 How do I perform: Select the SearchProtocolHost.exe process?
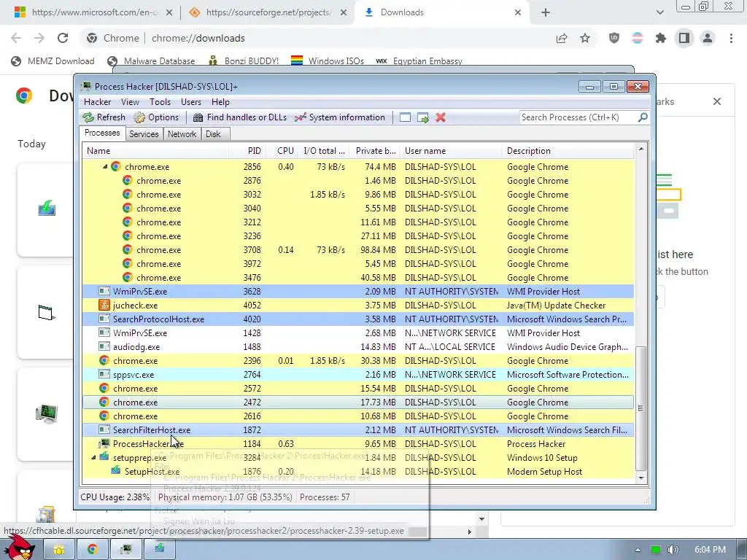point(357,319)
